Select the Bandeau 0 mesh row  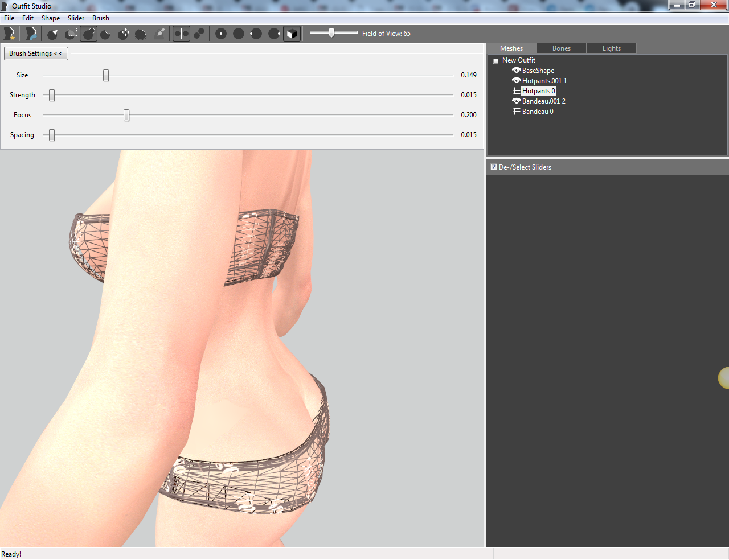point(538,112)
